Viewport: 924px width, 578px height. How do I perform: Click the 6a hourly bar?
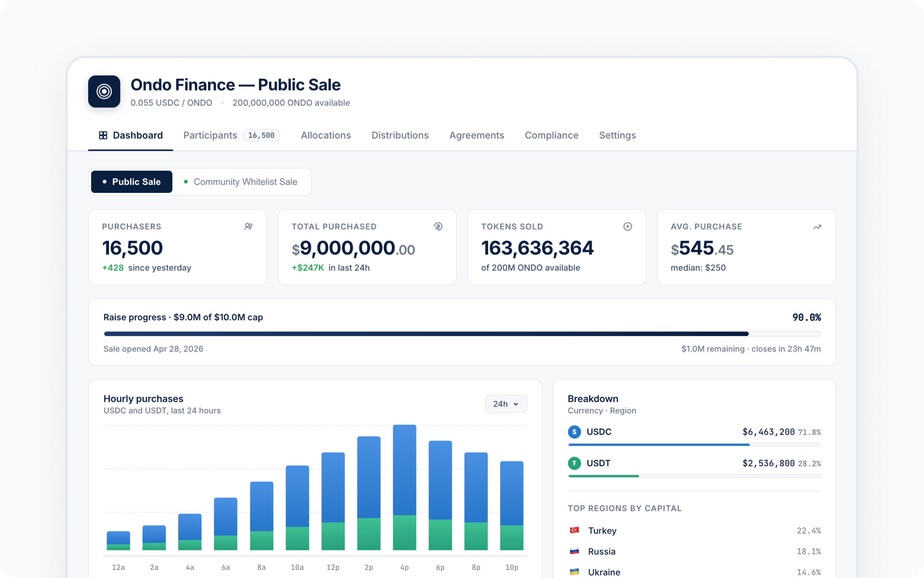coord(226,524)
